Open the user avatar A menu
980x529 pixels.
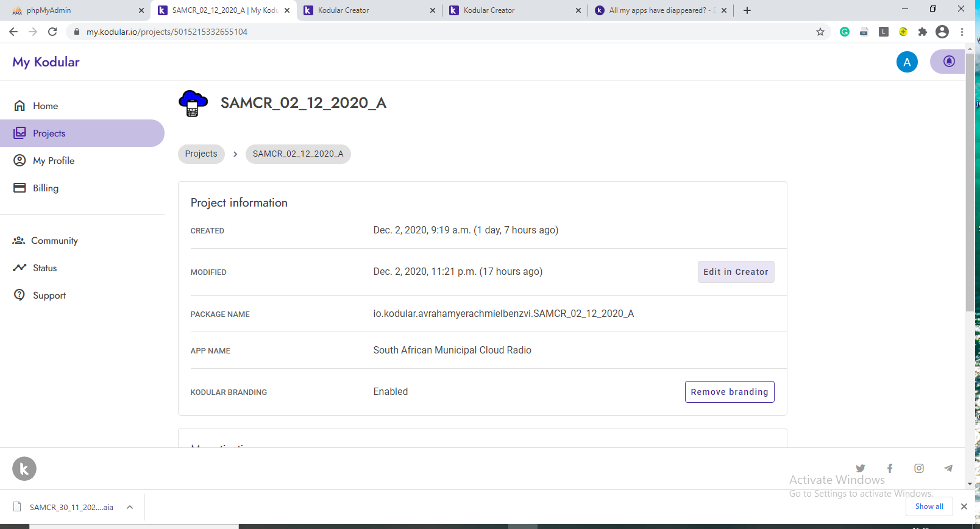[x=907, y=62]
